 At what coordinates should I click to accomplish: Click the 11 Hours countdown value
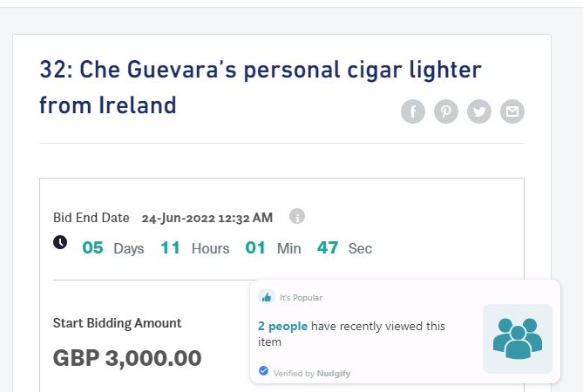(x=170, y=248)
